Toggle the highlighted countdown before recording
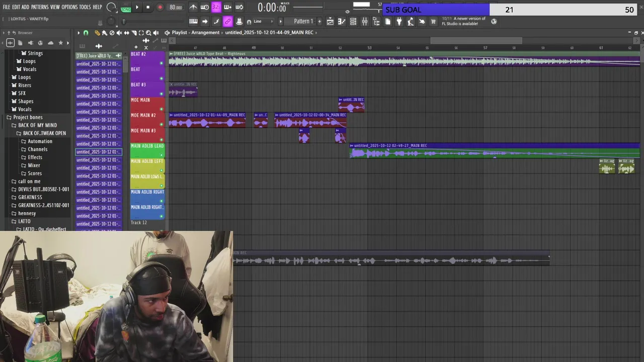This screenshot has height=362, width=644. pyautogui.click(x=216, y=7)
